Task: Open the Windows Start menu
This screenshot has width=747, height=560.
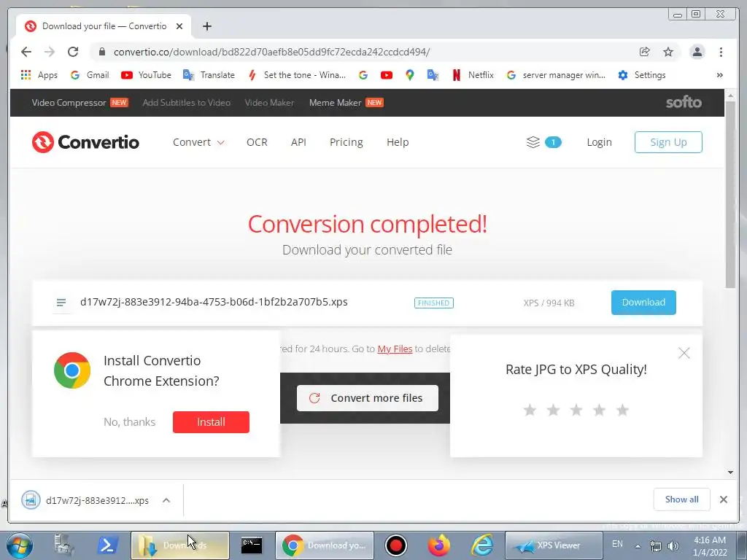Action: (x=19, y=545)
